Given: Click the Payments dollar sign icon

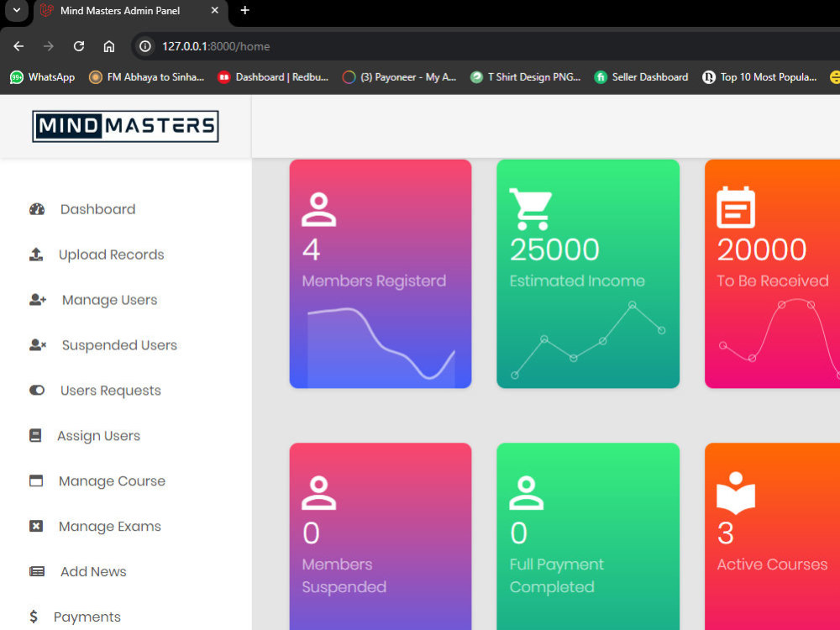Looking at the screenshot, I should [34, 617].
